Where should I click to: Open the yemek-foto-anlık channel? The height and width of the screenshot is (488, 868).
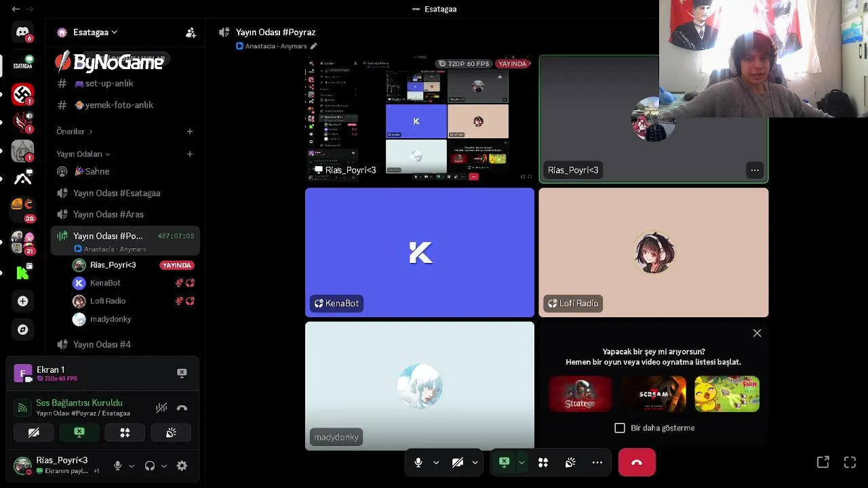coord(125,105)
